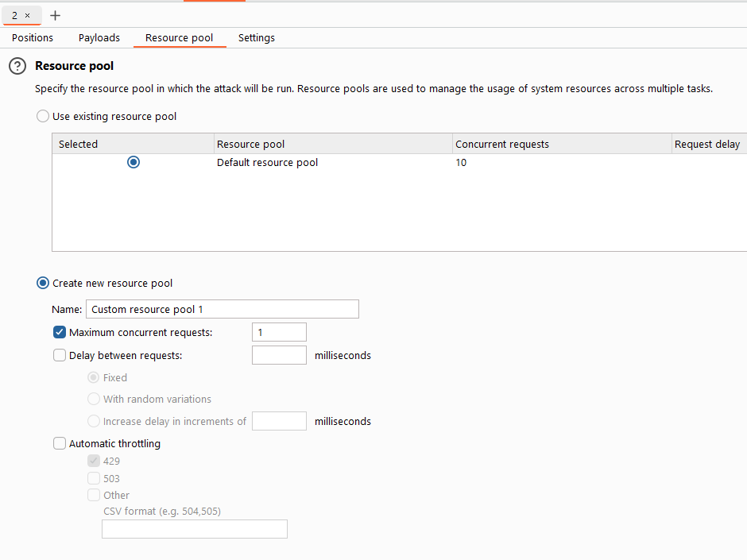The height and width of the screenshot is (560, 747).
Task: Open the Payloads tab
Action: click(x=99, y=37)
